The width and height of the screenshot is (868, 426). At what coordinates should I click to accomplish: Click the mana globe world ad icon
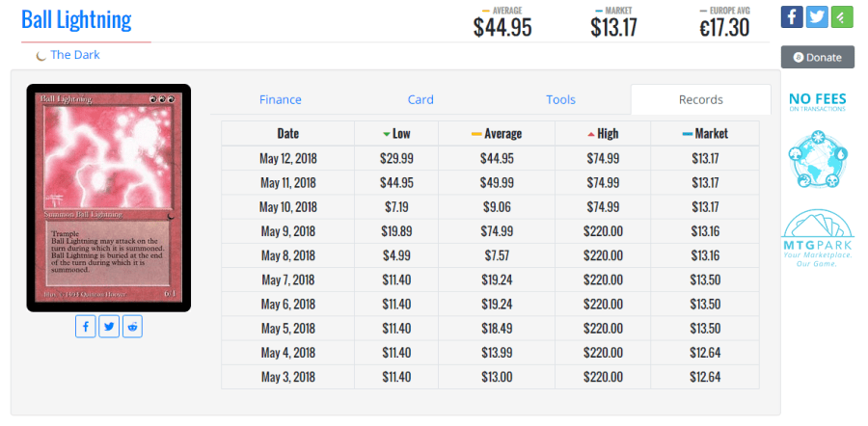click(817, 160)
